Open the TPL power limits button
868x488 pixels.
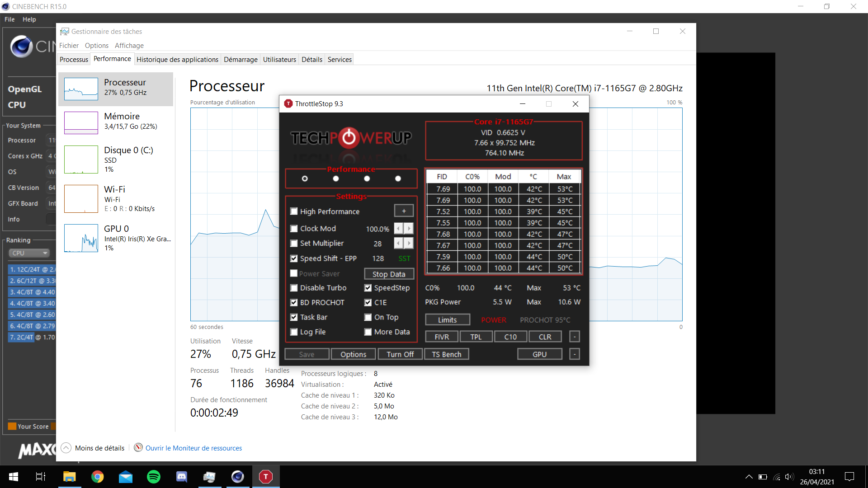476,337
